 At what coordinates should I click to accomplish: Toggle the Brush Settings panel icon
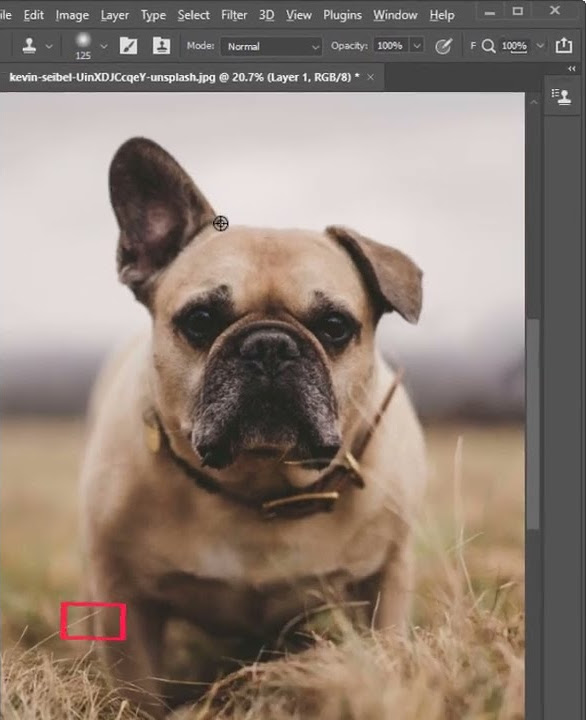tap(128, 46)
